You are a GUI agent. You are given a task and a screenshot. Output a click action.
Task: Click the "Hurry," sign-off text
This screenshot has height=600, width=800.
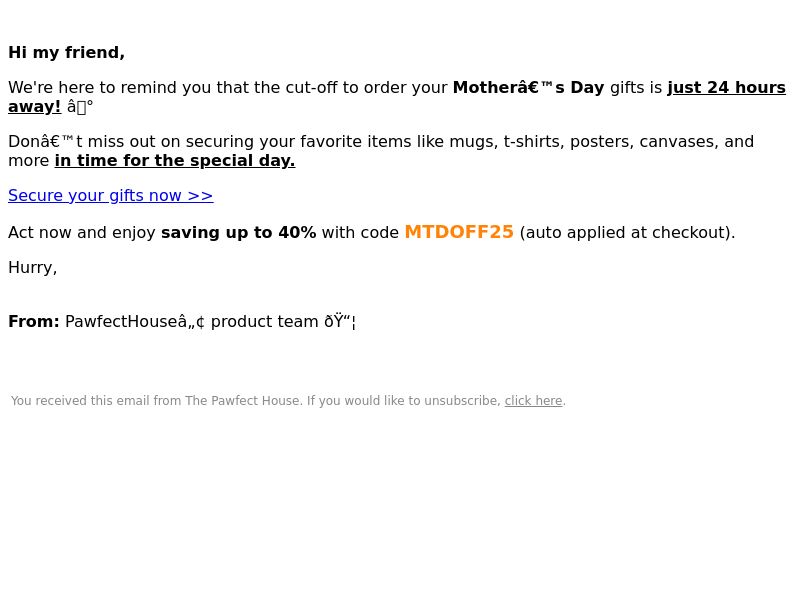(x=33, y=268)
